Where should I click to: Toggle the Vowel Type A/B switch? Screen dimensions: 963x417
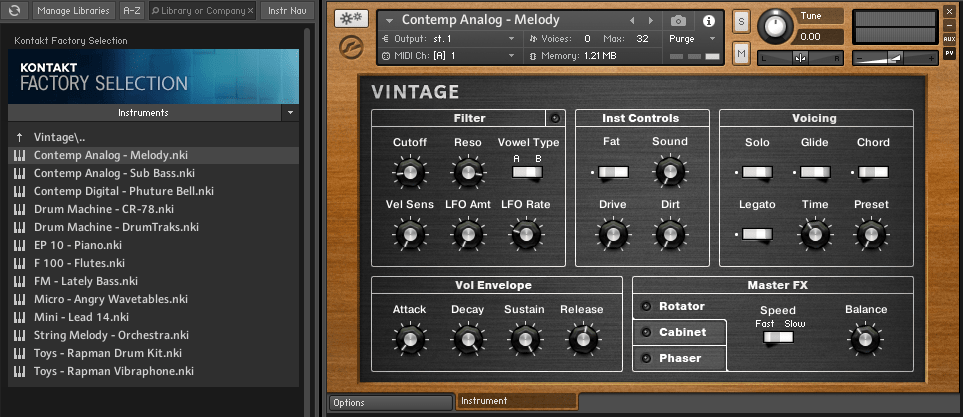pos(528,173)
